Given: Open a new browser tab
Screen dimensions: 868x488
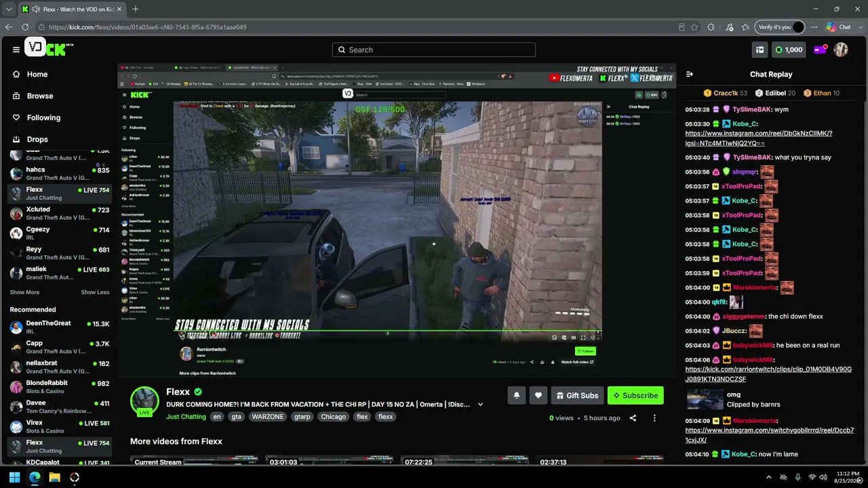Looking at the screenshot, I should pos(136,9).
